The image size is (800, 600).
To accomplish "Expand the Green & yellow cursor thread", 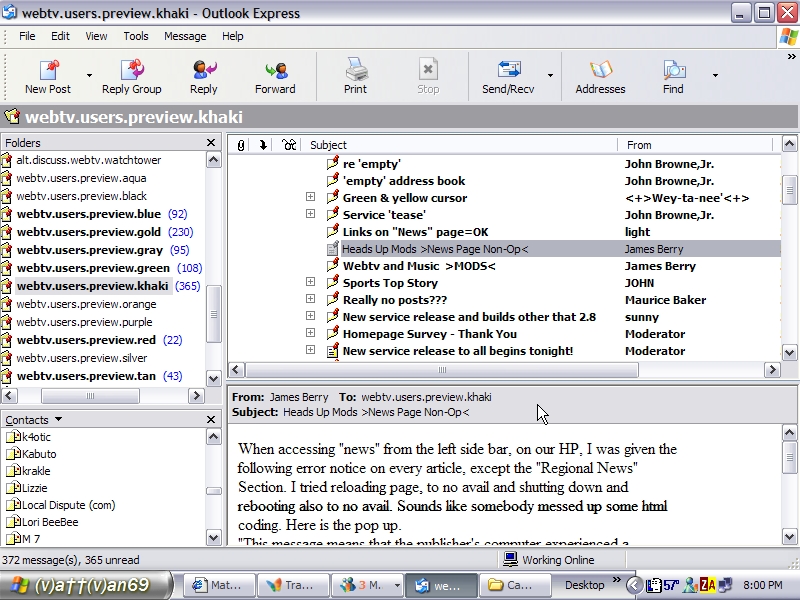I will point(310,197).
